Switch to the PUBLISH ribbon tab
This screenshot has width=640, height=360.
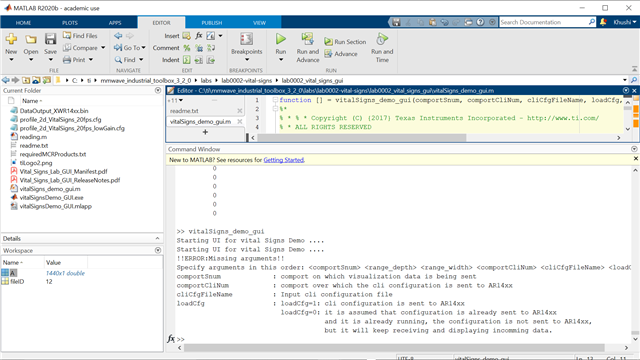tap(211, 23)
